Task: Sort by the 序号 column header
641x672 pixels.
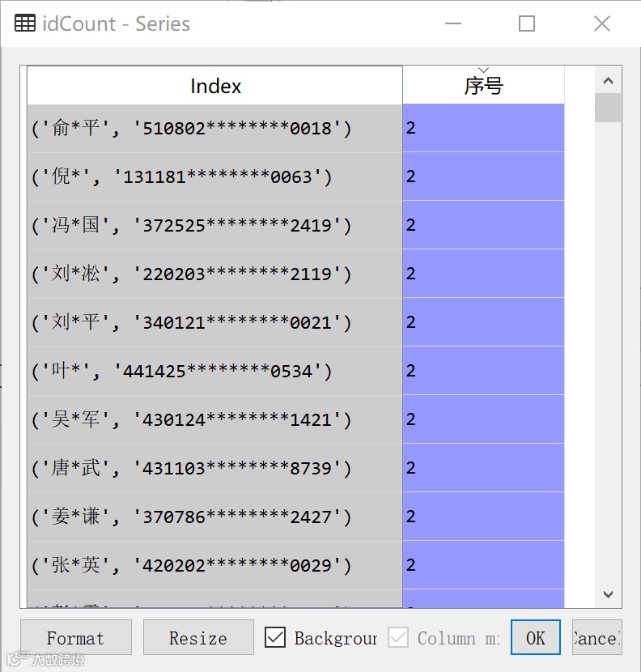Action: coord(483,85)
